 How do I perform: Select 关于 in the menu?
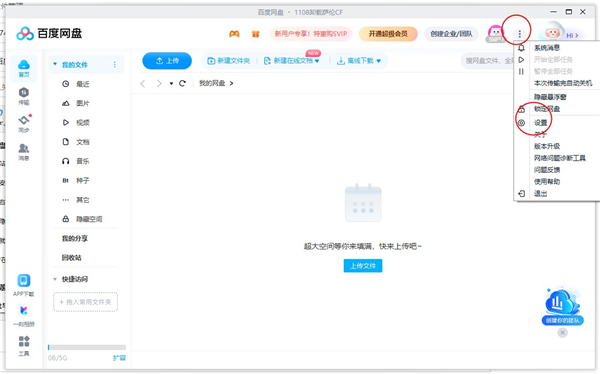[x=540, y=134]
